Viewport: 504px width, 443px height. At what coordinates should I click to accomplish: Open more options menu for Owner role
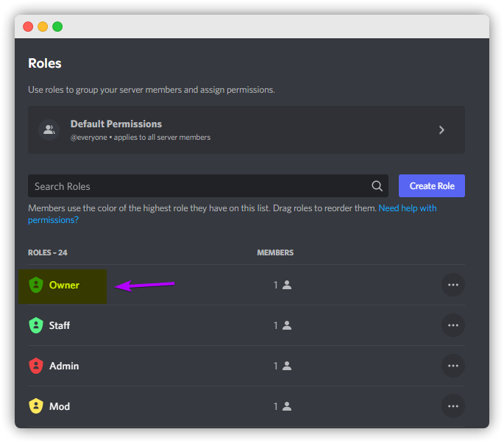pos(453,285)
